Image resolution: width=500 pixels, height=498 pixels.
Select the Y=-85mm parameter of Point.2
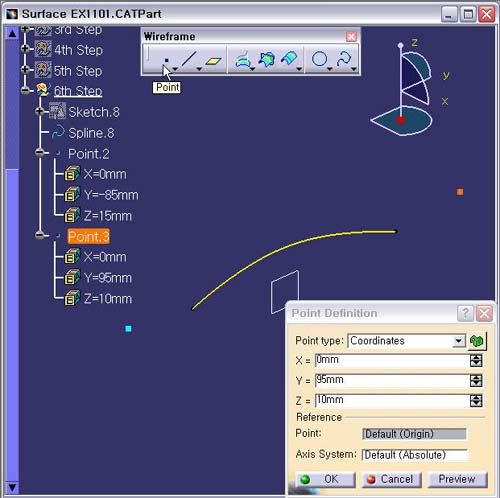[111, 195]
